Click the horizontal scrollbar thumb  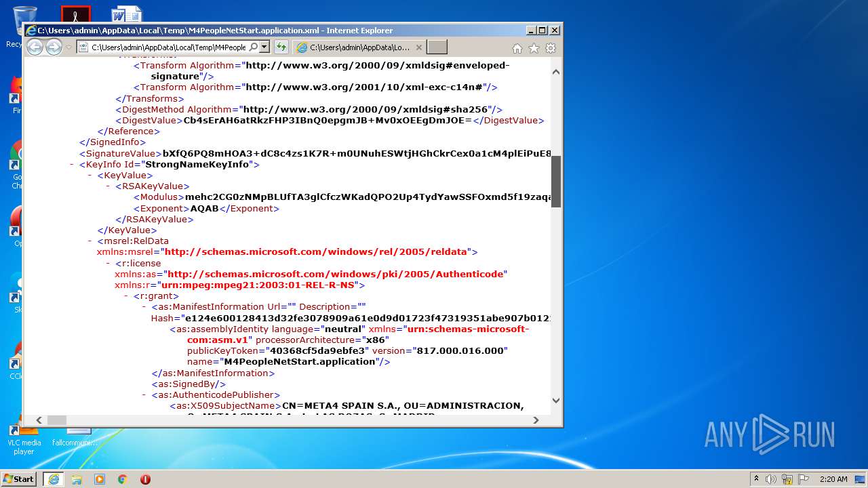pyautogui.click(x=57, y=420)
